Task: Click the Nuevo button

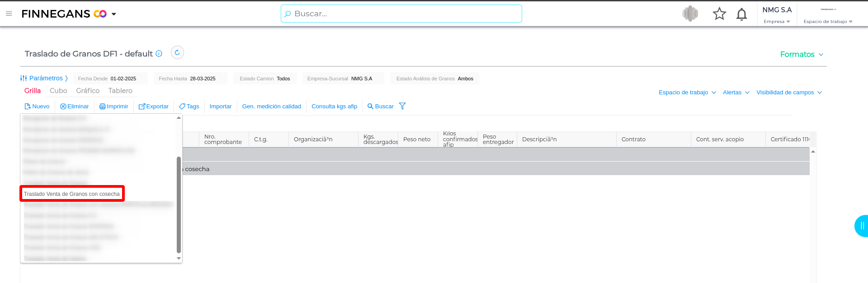Action: pyautogui.click(x=37, y=107)
